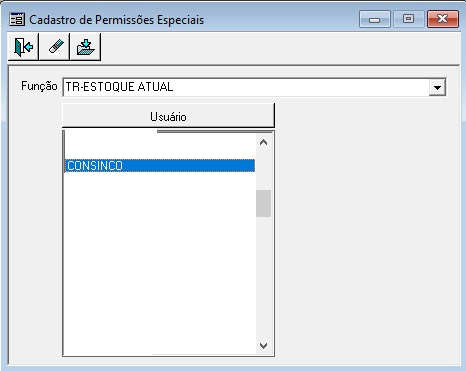Click the Usuário column header

(168, 116)
